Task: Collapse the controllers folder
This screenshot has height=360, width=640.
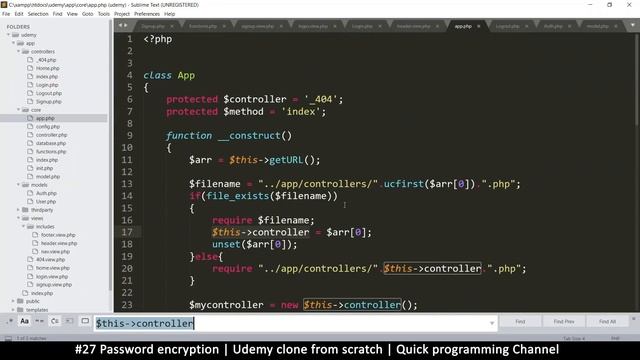Action: (x=18, y=51)
